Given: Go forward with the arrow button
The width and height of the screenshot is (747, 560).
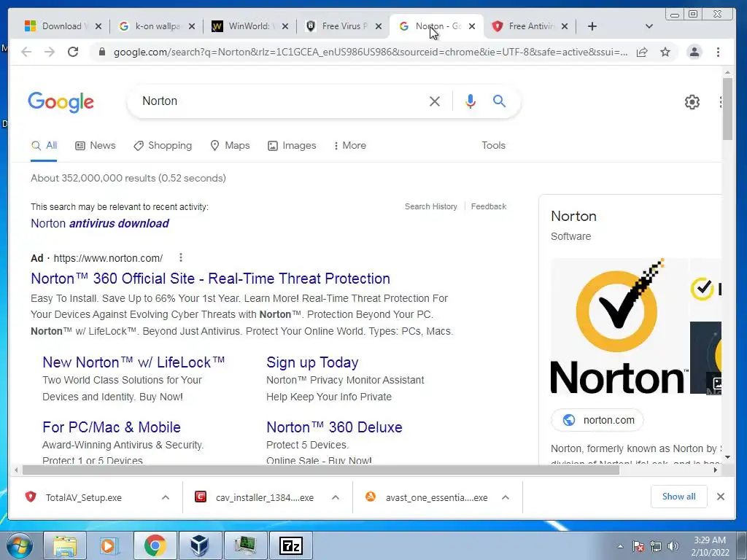Looking at the screenshot, I should [x=50, y=52].
